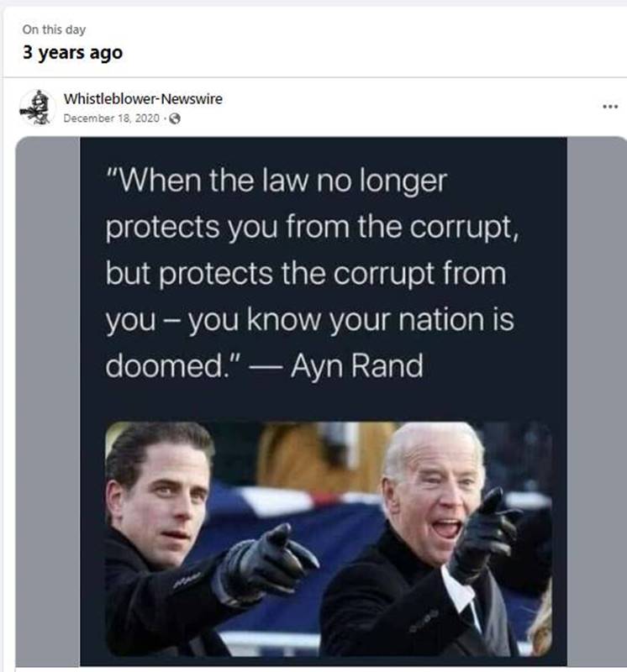The height and width of the screenshot is (672, 627).
Task: Click the "On this day" label
Action: pos(54,29)
